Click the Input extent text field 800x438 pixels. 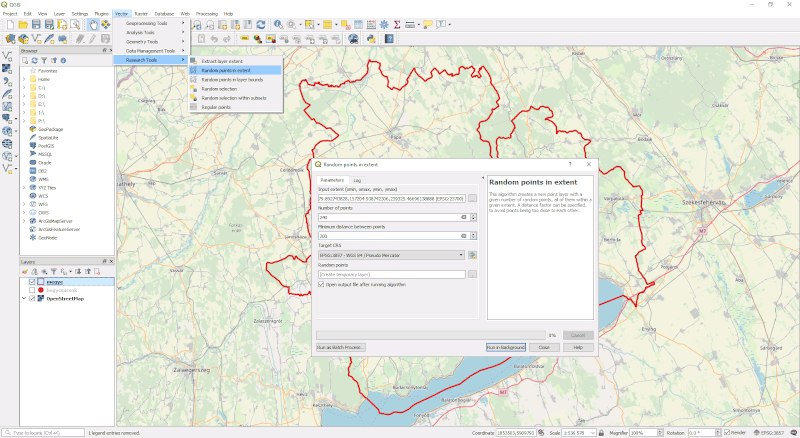(x=391, y=199)
